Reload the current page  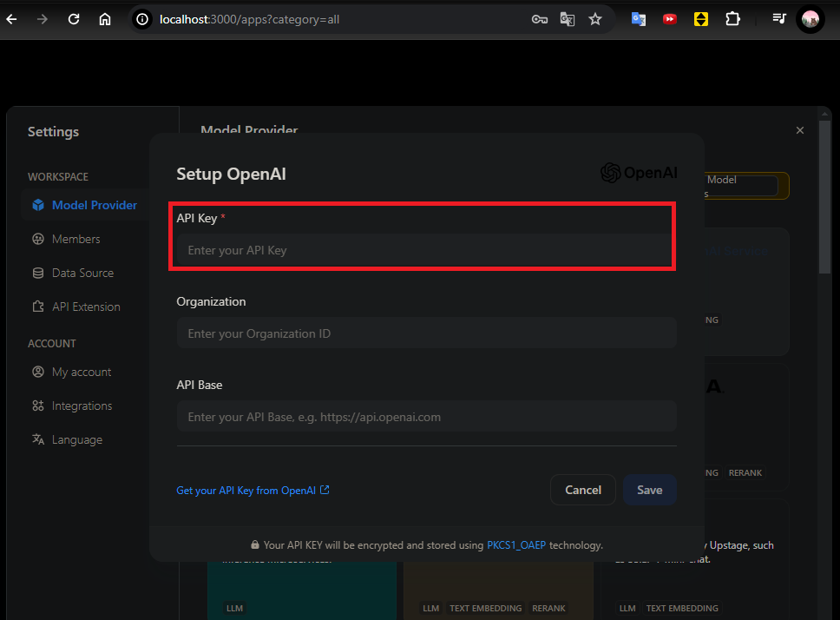[74, 19]
